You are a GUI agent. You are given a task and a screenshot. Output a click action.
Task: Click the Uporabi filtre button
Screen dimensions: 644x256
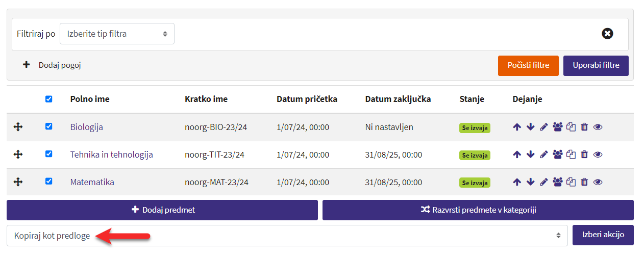point(596,66)
